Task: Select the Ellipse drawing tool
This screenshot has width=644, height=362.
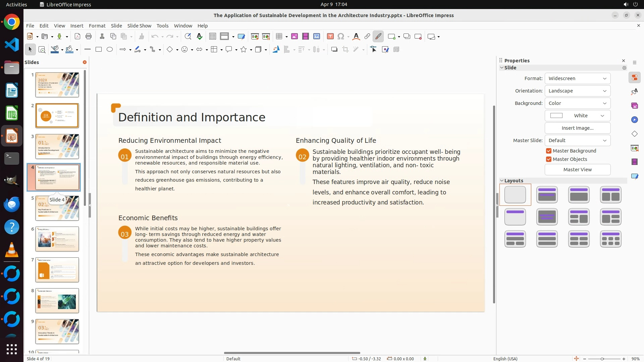Action: (110, 50)
